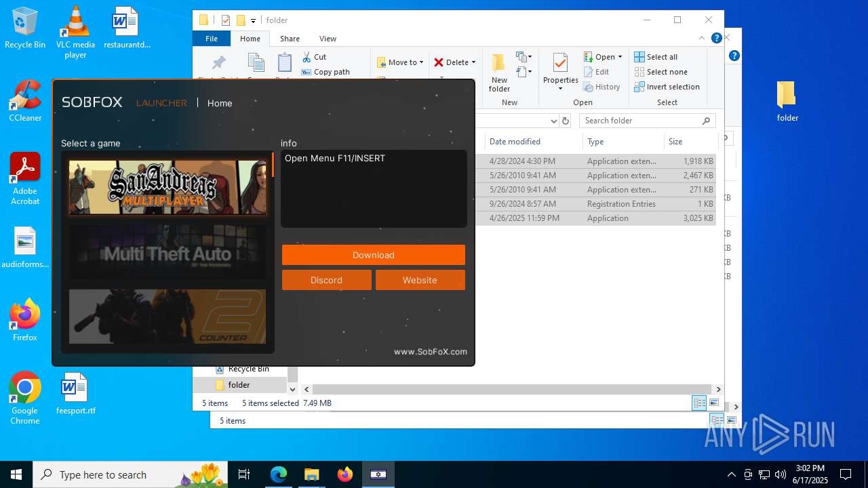Expand the Properties dropdown arrow
Screen dimensions: 868x488
(560, 89)
